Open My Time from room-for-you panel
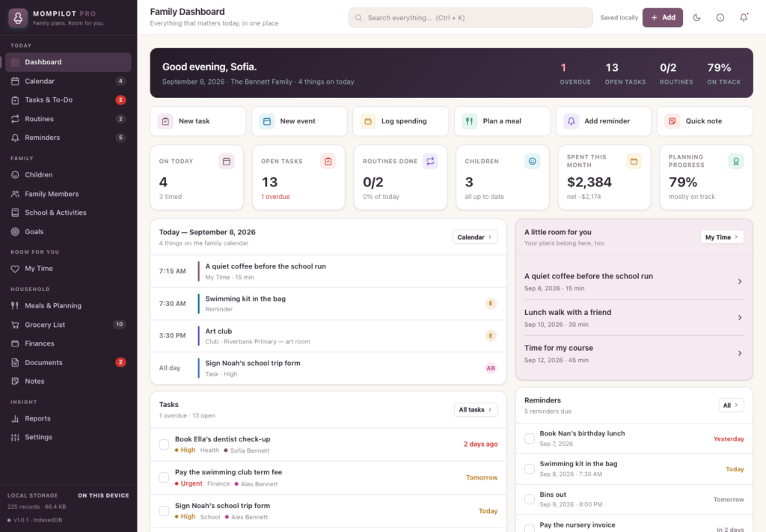The image size is (766, 532). [x=722, y=237]
